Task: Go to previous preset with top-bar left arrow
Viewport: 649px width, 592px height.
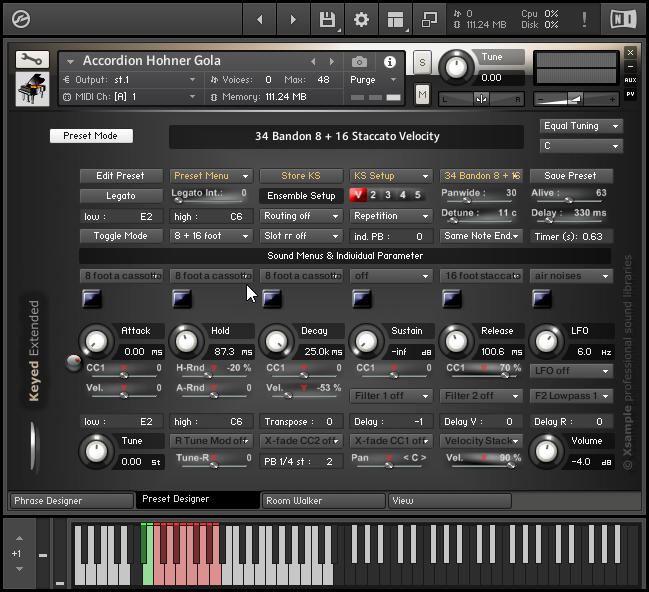Action: pyautogui.click(x=260, y=19)
